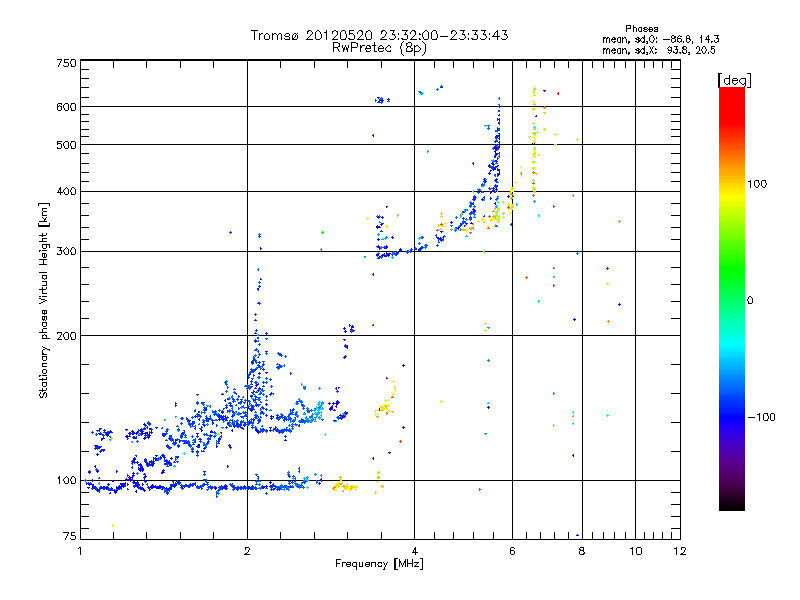Click the x-axis tick label '8'
The image size is (800, 600).
click(x=582, y=551)
